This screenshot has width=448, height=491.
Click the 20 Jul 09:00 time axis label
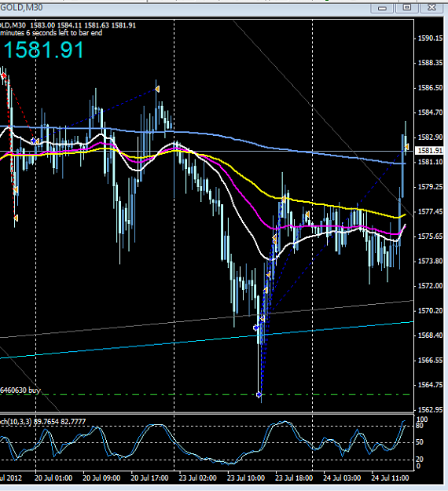click(x=101, y=478)
